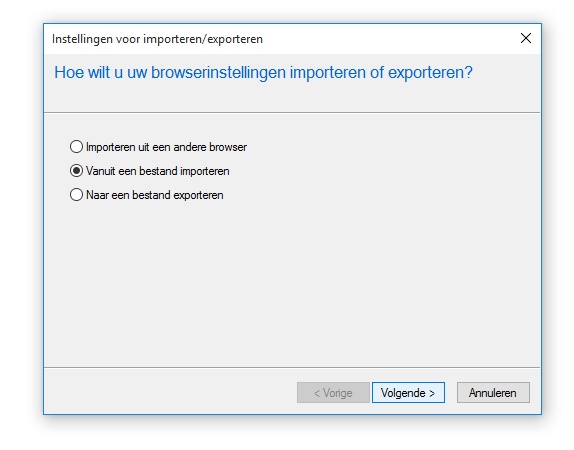Screen dimensions: 574x450
Task: Click the '<' arrow on the Vorige button
Action: (x=317, y=393)
